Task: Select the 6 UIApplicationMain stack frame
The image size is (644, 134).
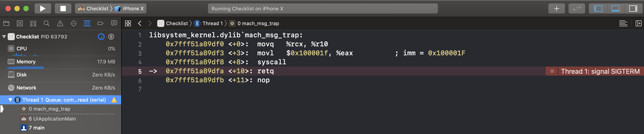Action: tap(55, 119)
